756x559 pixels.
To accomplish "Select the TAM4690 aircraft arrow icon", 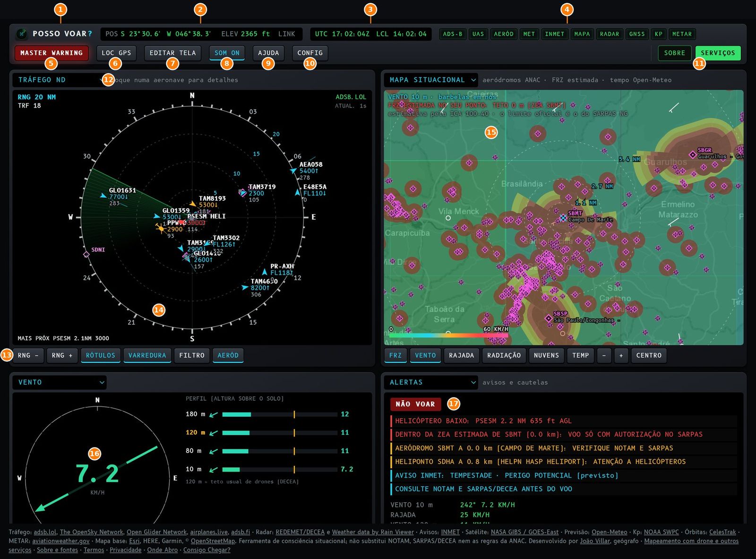I will coord(245,287).
